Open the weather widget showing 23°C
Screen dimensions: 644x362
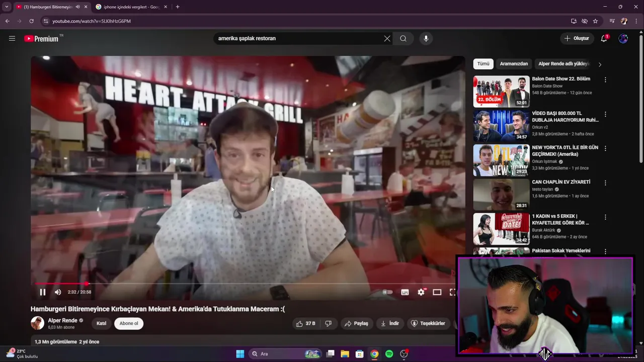(23, 353)
